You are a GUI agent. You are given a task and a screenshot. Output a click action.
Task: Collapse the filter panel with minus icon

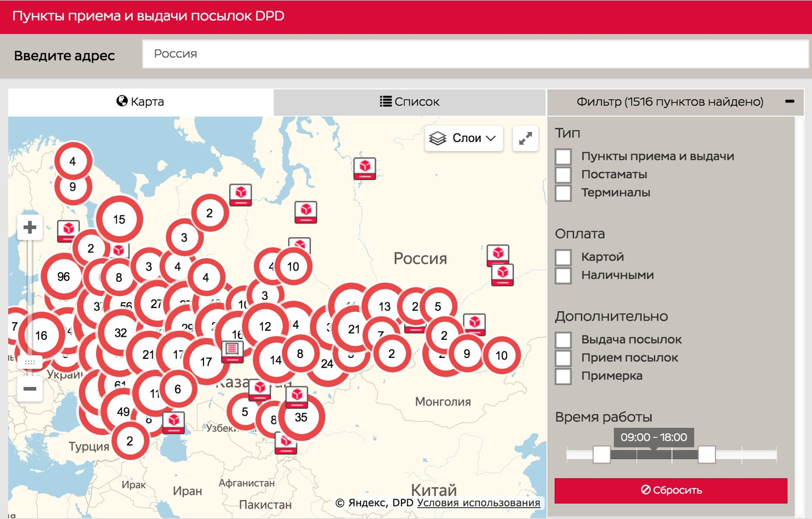tap(790, 101)
